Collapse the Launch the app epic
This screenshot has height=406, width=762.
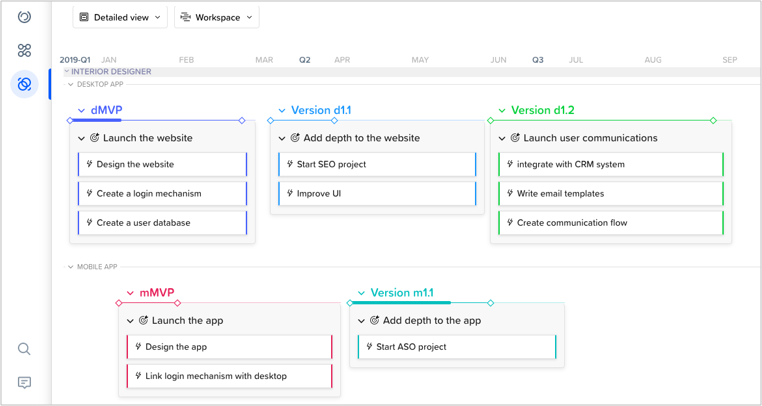click(x=130, y=321)
